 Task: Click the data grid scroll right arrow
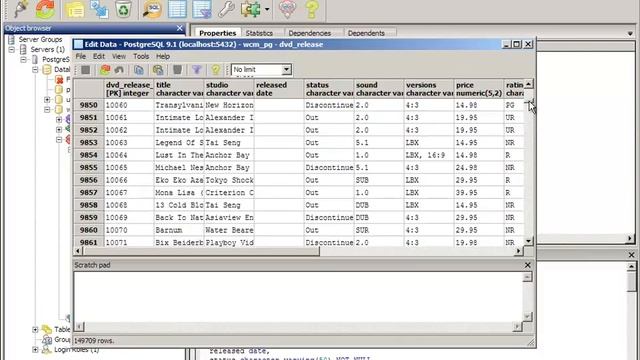pos(518,251)
